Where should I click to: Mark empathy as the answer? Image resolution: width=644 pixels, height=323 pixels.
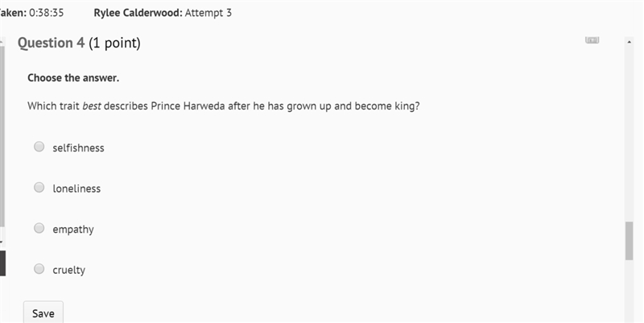39,228
